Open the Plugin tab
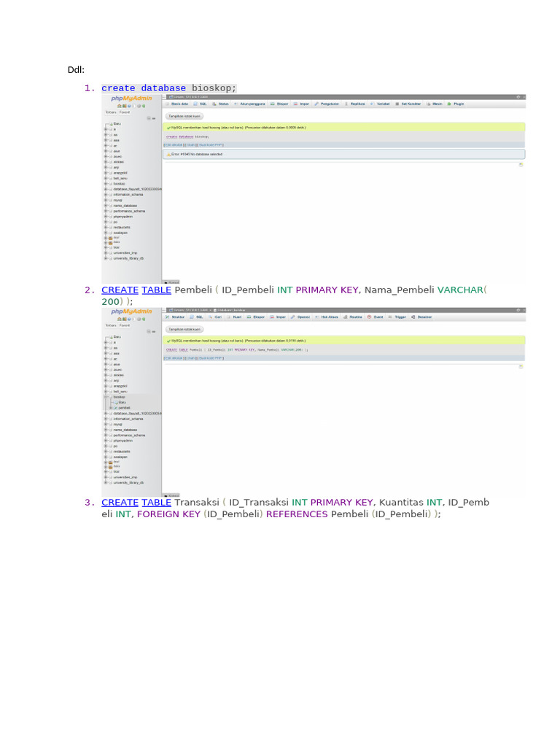The width and height of the screenshot is (560, 747). point(456,104)
